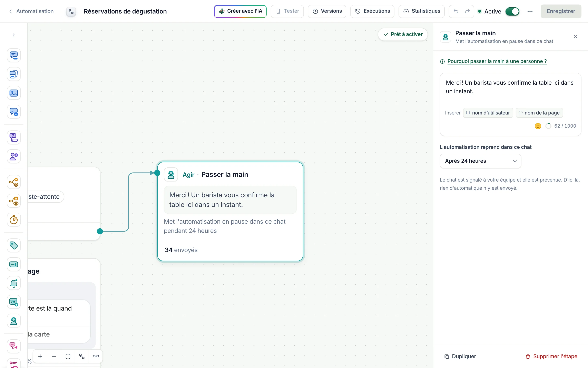Add the add-contact step from sidebar

coord(14,156)
